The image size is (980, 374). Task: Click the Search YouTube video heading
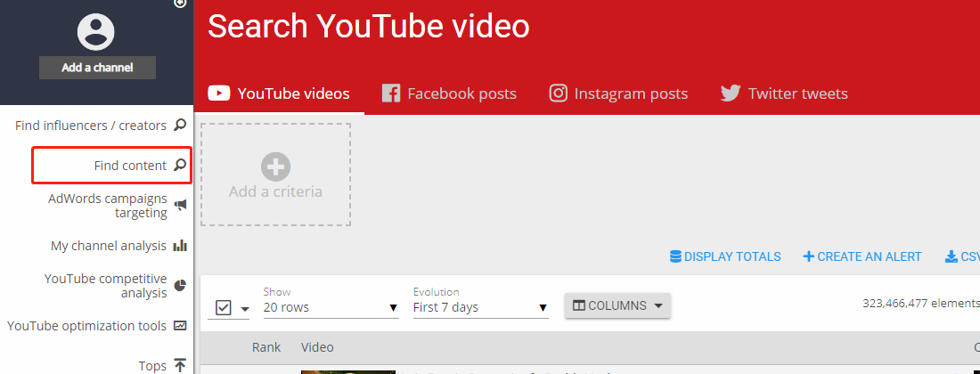pyautogui.click(x=369, y=26)
